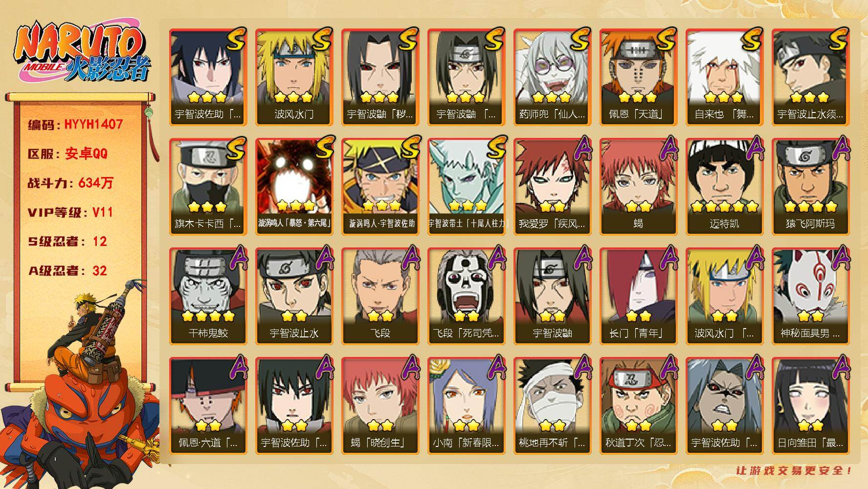The image size is (868, 489).
Task: Open the 药师兜「仙人 ninja card
Action: [552, 77]
